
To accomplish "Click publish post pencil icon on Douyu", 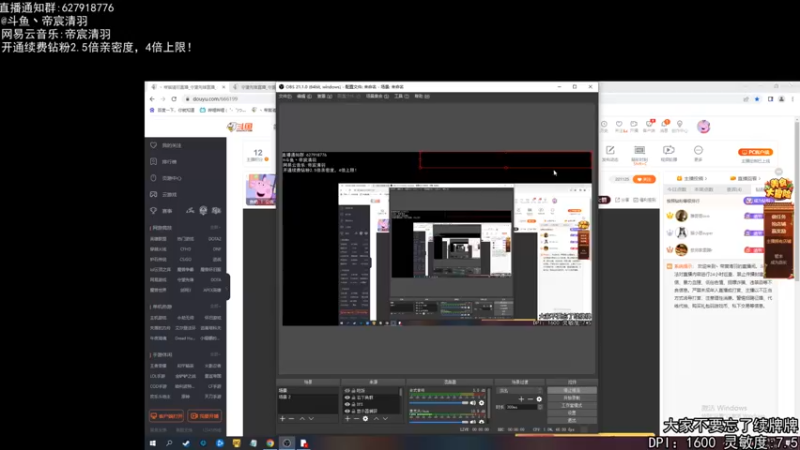I will click(x=610, y=150).
